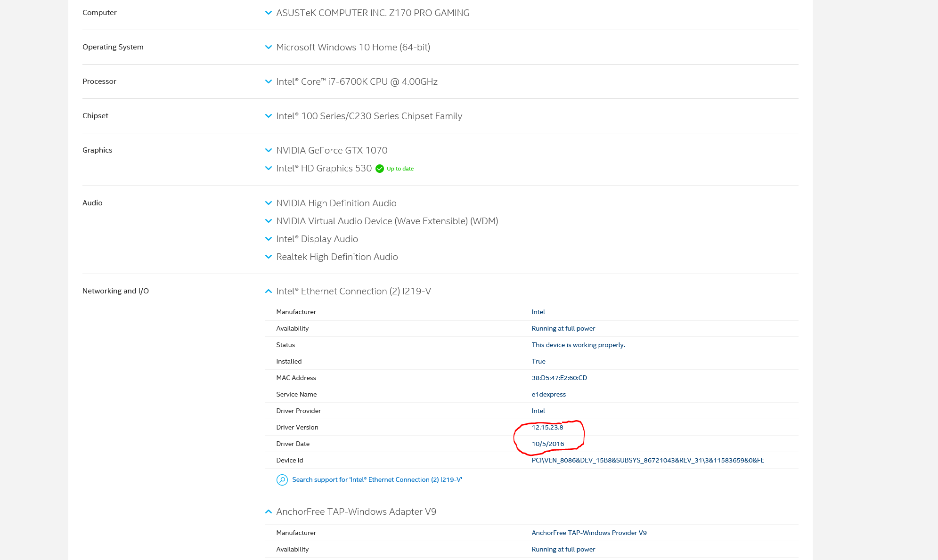Click the Networking and I/O category label
This screenshot has width=938, height=560.
coord(115,291)
